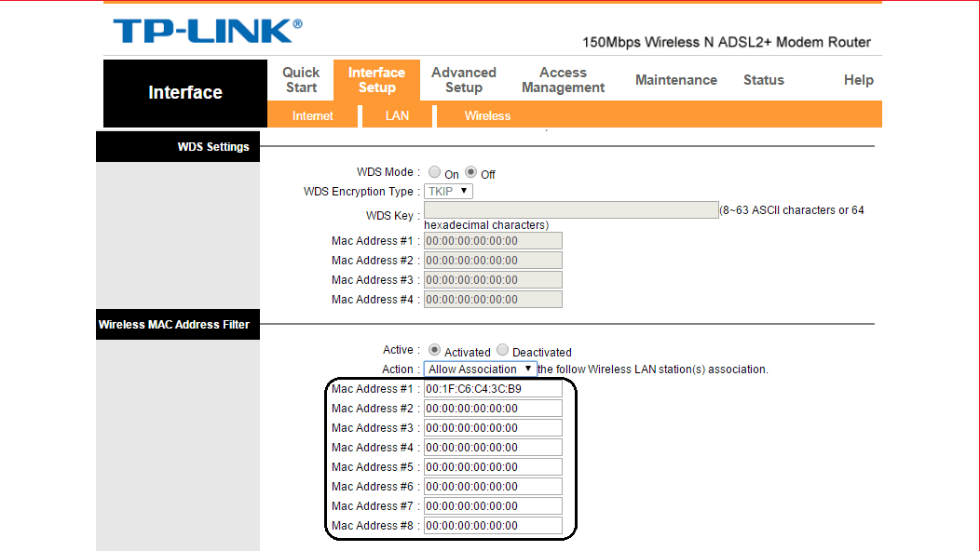Viewport: 980px width, 551px height.
Task: Click the WDS Key input field
Action: click(571, 210)
